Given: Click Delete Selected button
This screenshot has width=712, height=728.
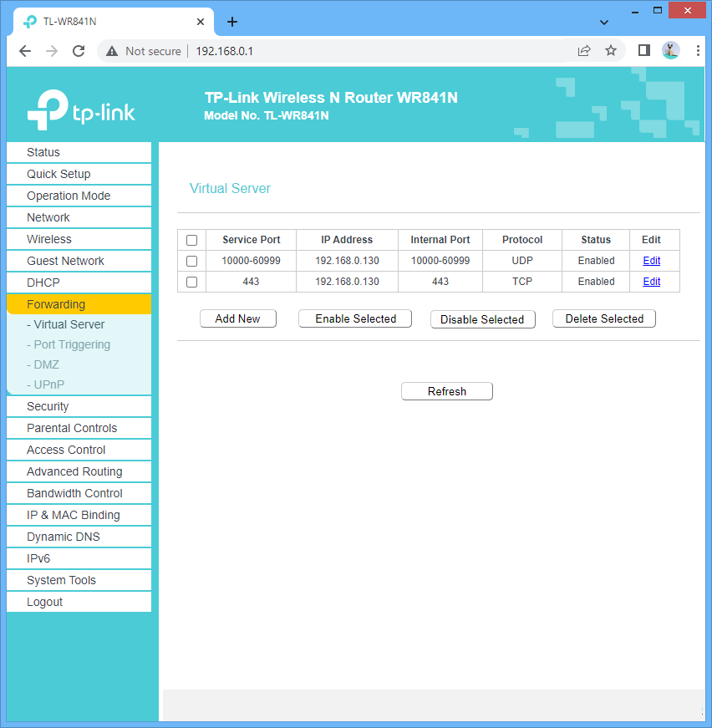Looking at the screenshot, I should point(604,319).
